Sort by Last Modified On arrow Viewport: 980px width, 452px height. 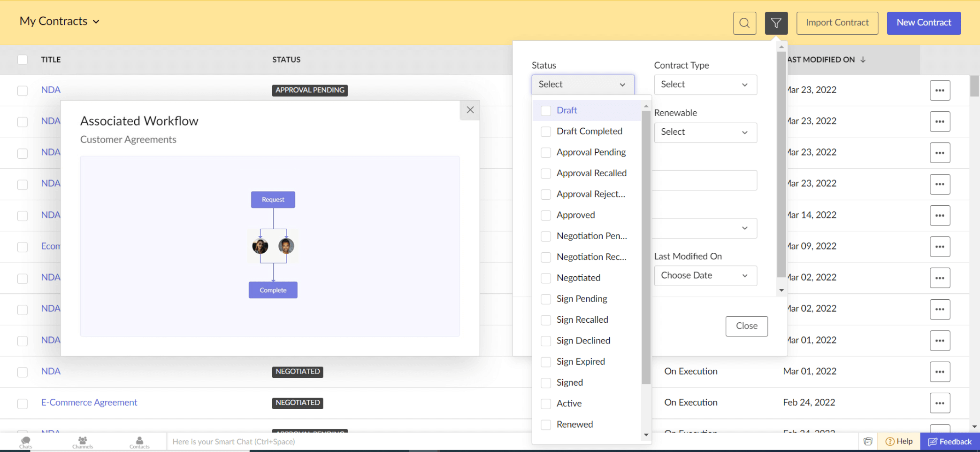[863, 60]
